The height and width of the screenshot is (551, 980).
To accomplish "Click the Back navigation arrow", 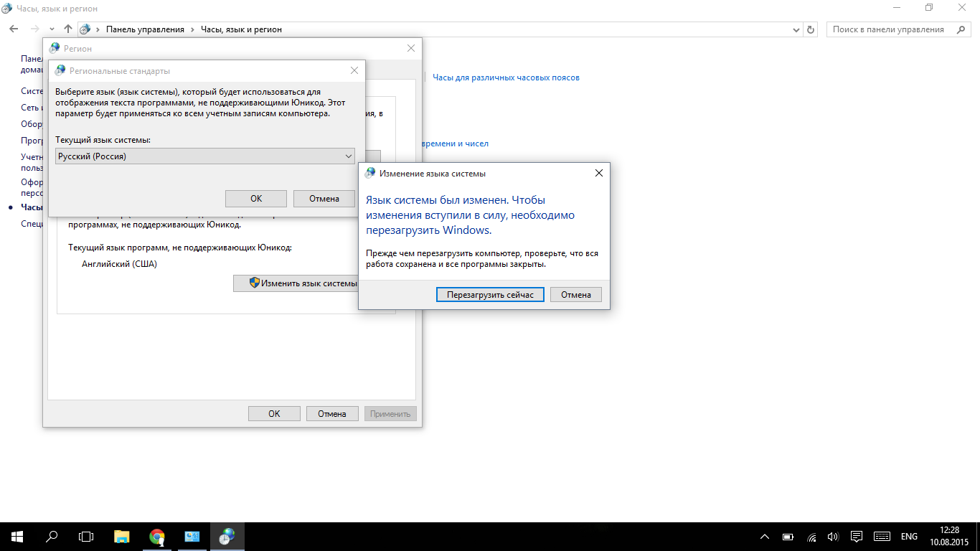I will [14, 29].
